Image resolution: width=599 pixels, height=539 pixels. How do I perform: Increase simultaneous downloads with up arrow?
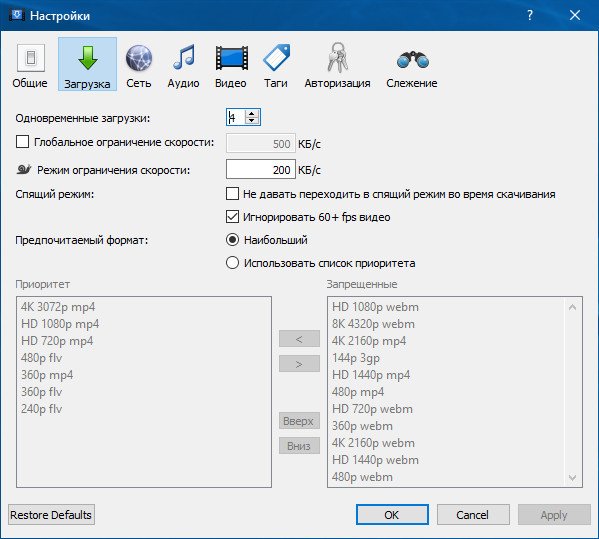(x=252, y=113)
